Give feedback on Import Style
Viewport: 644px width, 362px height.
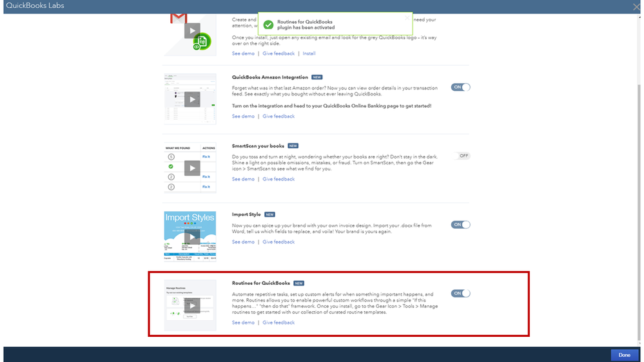pyautogui.click(x=278, y=242)
